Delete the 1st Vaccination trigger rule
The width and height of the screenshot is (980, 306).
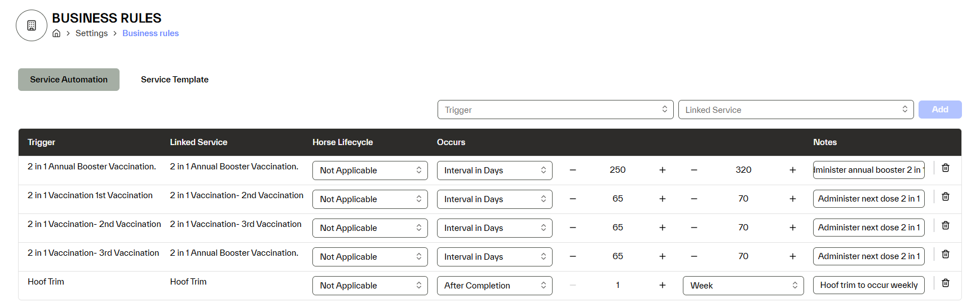(x=946, y=197)
